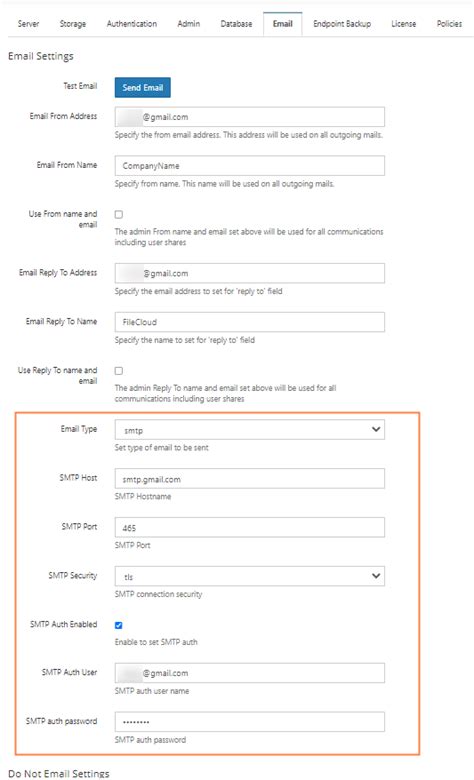Viewport: 474px width, 780px height.
Task: Click the SMTP auth password field
Action: tap(250, 722)
